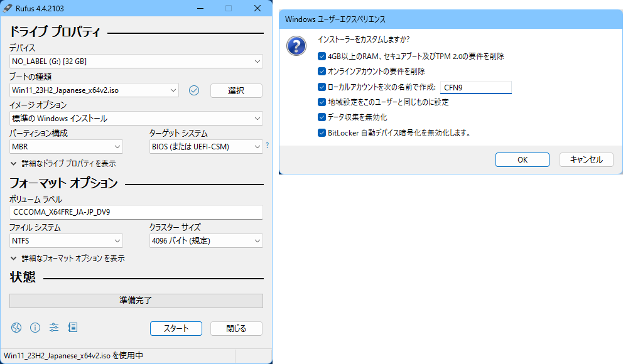Open the パーティション構成 MBR dropdown
Viewport: 628px width, 364px height.
point(66,147)
